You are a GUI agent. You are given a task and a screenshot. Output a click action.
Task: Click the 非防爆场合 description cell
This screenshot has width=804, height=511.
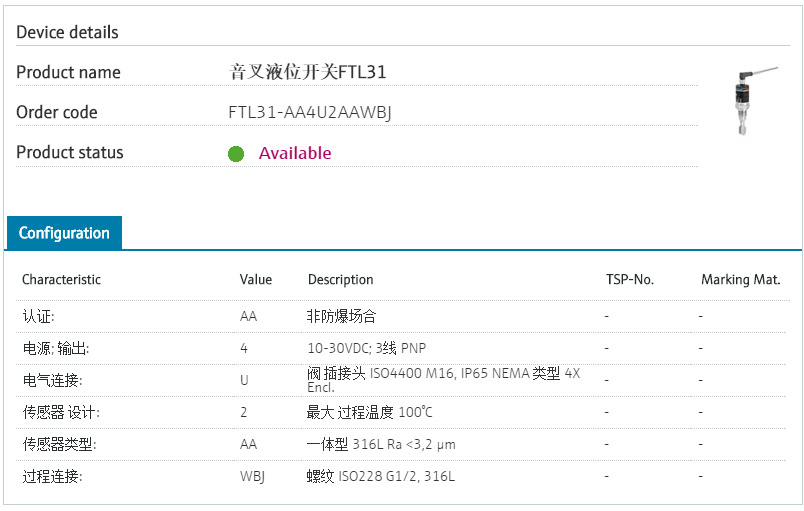tap(342, 316)
